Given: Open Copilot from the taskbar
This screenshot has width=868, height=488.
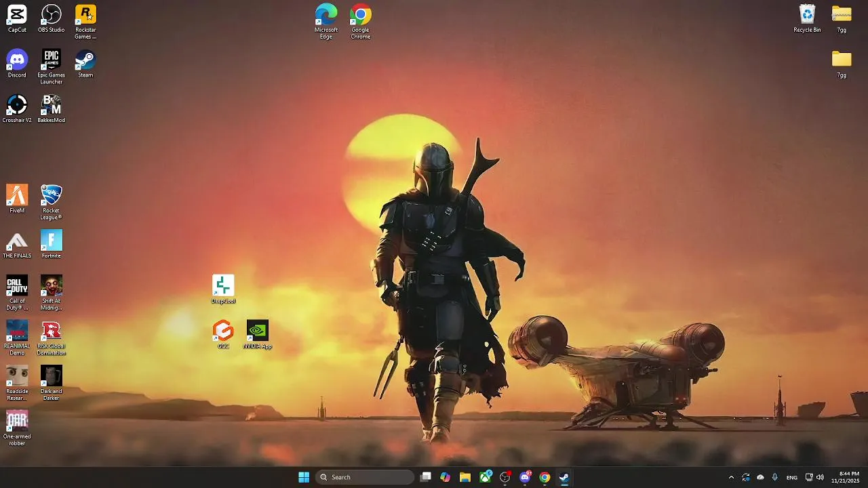Looking at the screenshot, I should click(x=445, y=477).
